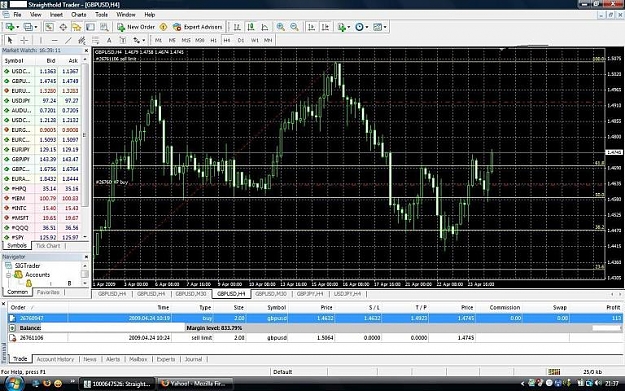Screen dimensions: 625x391
Task: Toggle the Expert Advisors button
Action: tap(198, 27)
